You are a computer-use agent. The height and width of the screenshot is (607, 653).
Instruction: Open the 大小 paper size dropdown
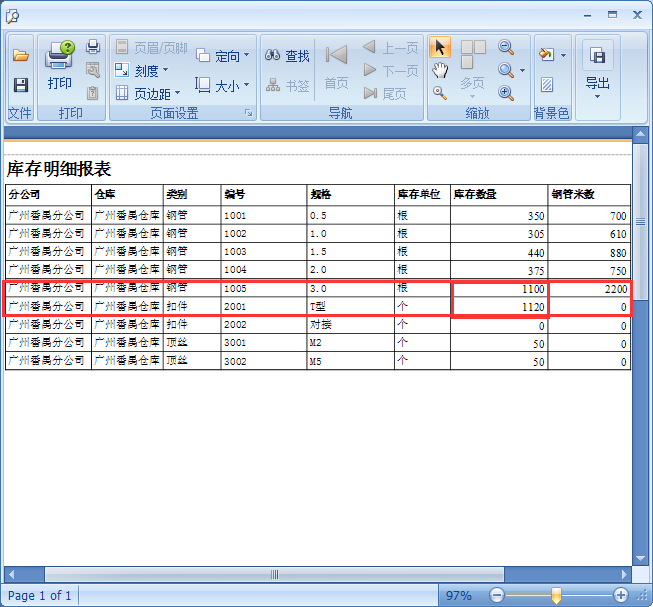223,86
